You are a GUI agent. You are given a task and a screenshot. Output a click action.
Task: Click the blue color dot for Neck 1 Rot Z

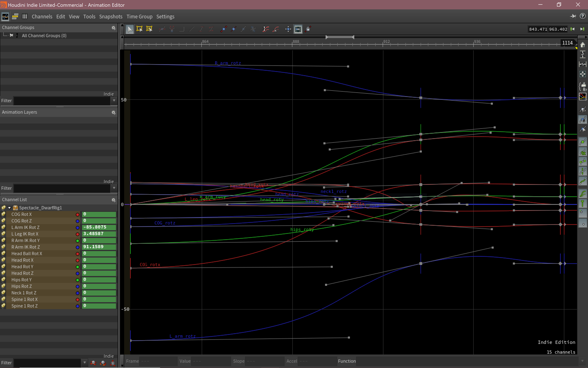(78, 293)
